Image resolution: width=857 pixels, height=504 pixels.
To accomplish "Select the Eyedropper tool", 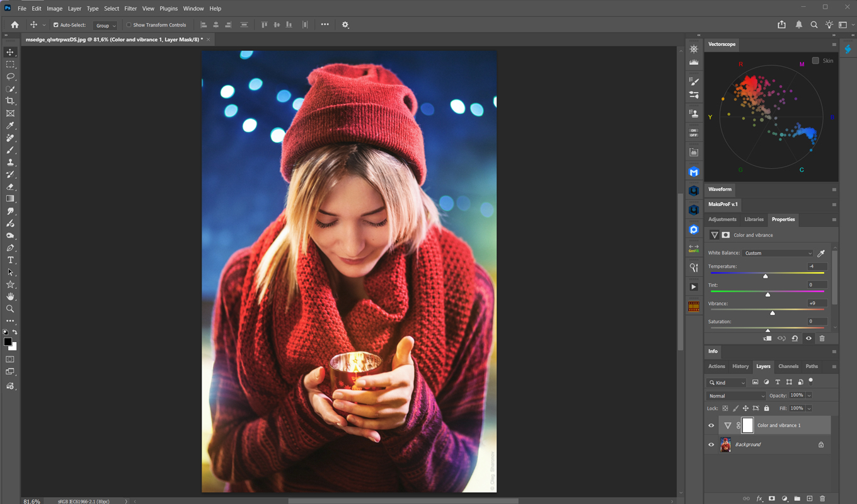I will 10,125.
